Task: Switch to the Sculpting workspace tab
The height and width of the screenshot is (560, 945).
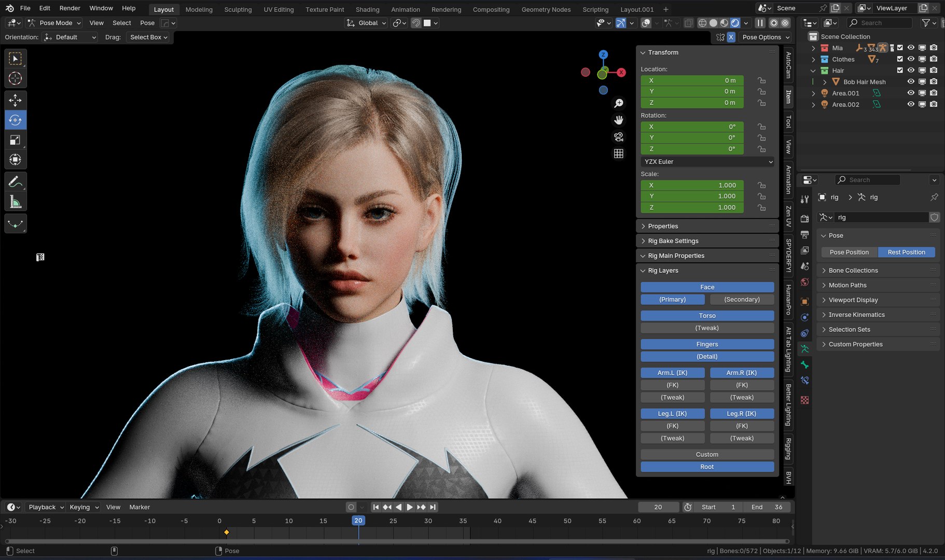Action: coord(238,9)
